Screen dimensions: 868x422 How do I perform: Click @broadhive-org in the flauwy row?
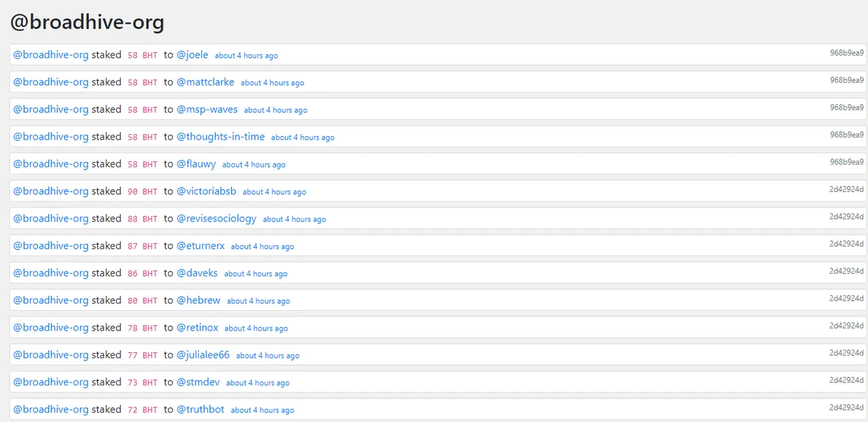click(x=51, y=164)
